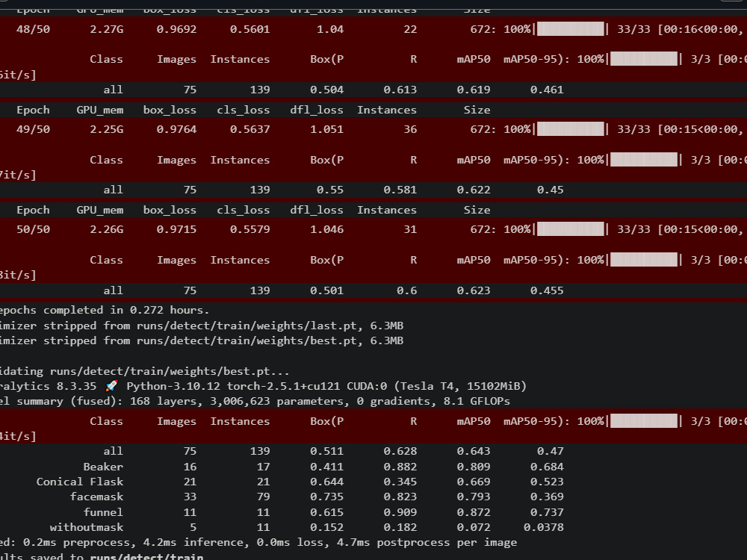
Task: Click 'idating runs/detect/train/weights/best.pt...' line
Action: pos(144,371)
